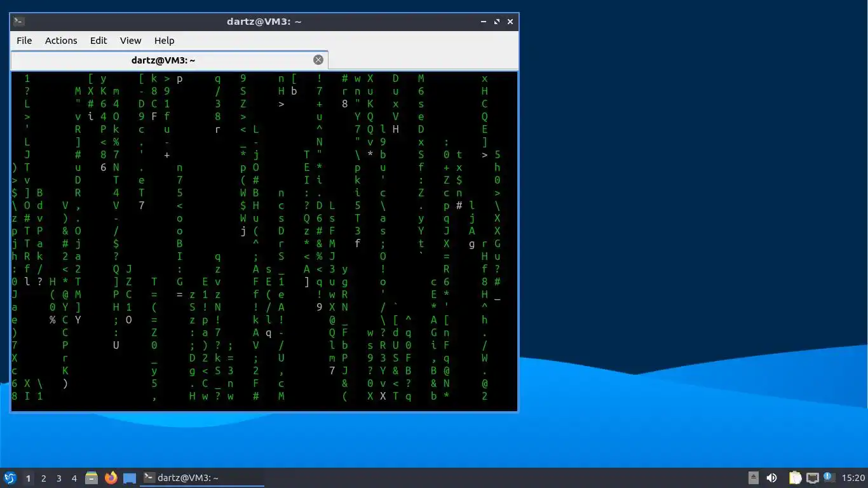Click the 15:20 clock
868x488 pixels.
tap(853, 478)
